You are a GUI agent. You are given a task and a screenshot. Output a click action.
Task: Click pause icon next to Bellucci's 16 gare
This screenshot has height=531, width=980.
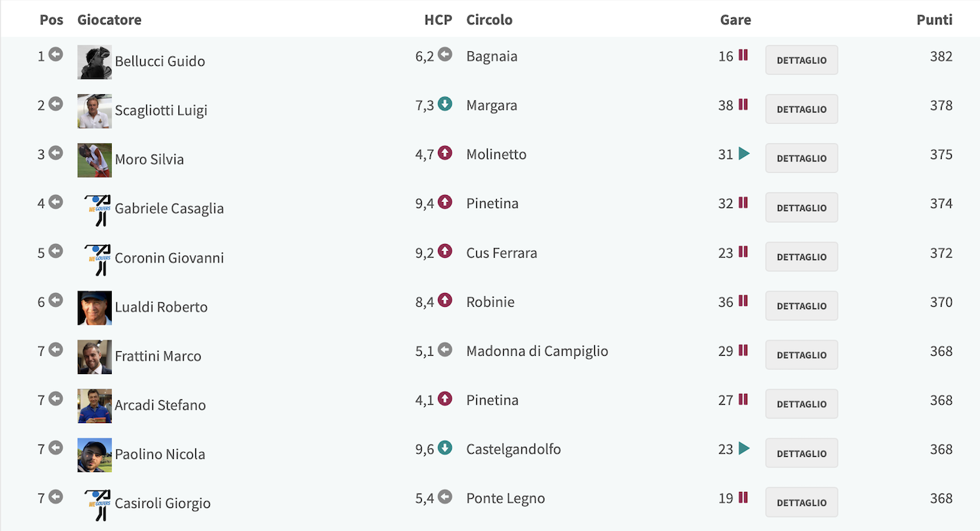click(743, 55)
